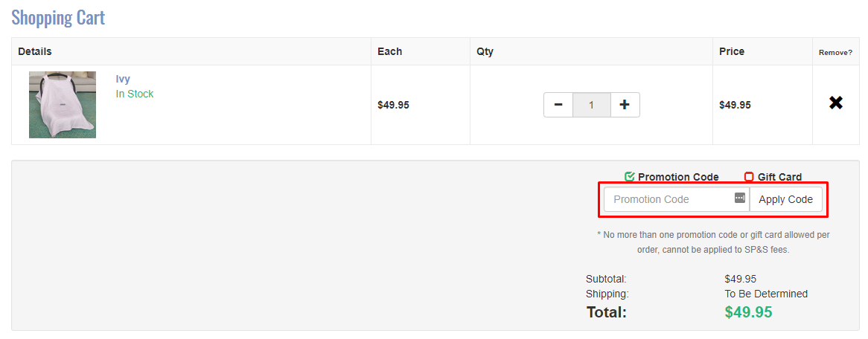
Task: Click the In Stock status text
Action: [x=135, y=94]
